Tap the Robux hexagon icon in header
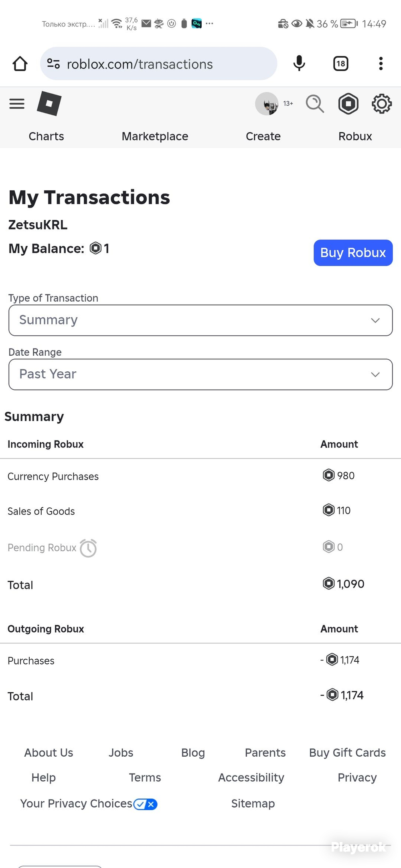Image resolution: width=401 pixels, height=868 pixels. 348,104
